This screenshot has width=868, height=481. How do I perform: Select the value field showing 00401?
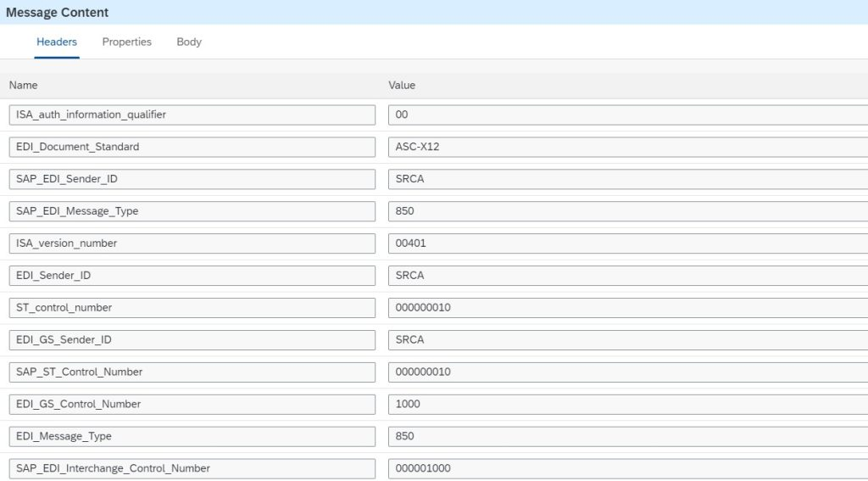tap(627, 243)
